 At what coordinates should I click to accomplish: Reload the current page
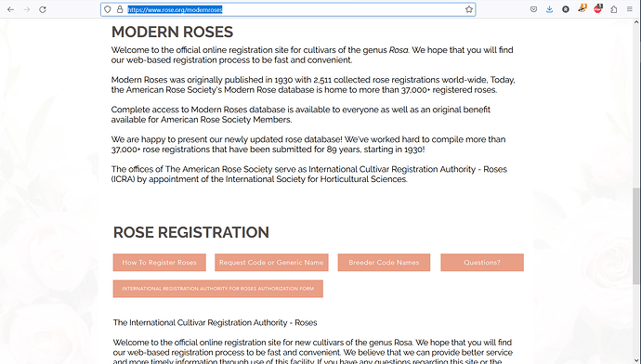[43, 9]
